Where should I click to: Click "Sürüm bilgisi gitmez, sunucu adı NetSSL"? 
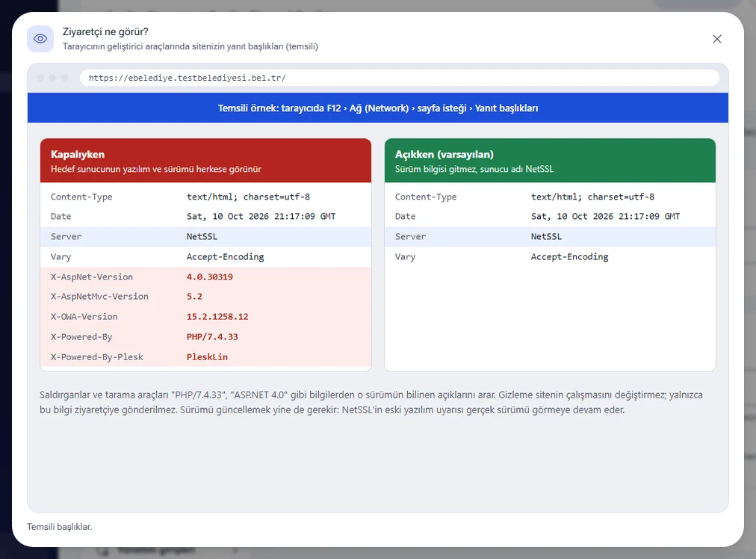(x=474, y=170)
